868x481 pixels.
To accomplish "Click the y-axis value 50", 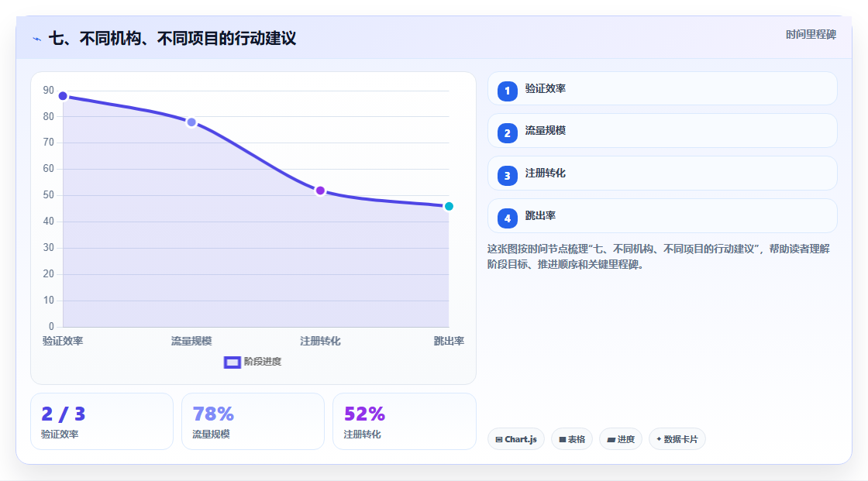I will [x=49, y=195].
